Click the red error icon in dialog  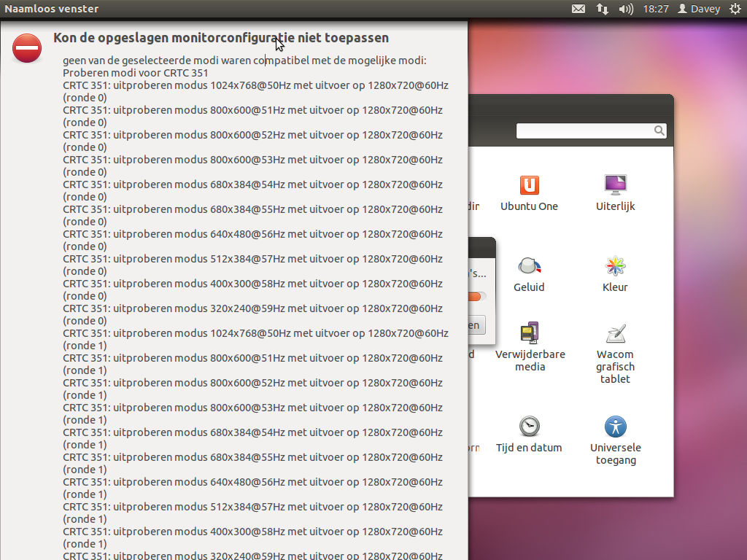click(x=27, y=48)
